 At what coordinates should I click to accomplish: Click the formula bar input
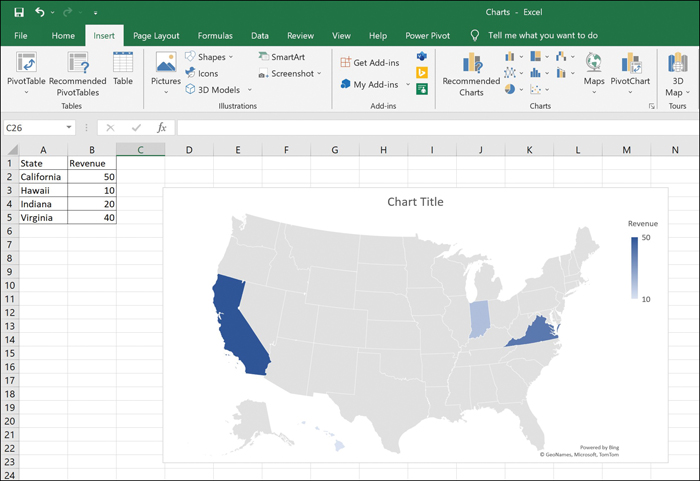[x=438, y=128]
